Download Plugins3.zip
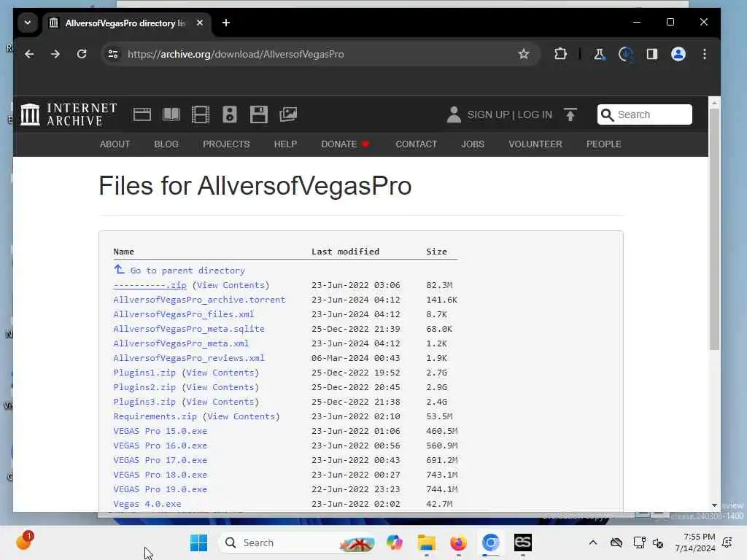Viewport: 747px width, 560px height. [144, 402]
